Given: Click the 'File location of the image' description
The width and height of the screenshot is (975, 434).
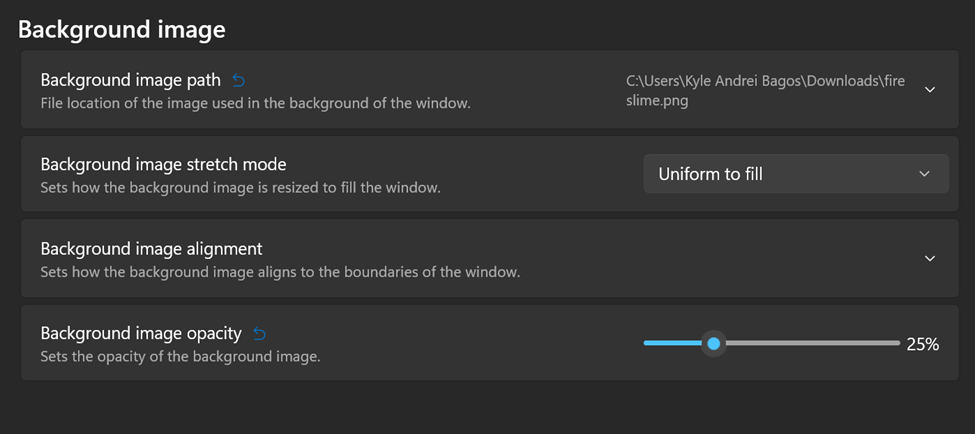Looking at the screenshot, I should pyautogui.click(x=256, y=103).
